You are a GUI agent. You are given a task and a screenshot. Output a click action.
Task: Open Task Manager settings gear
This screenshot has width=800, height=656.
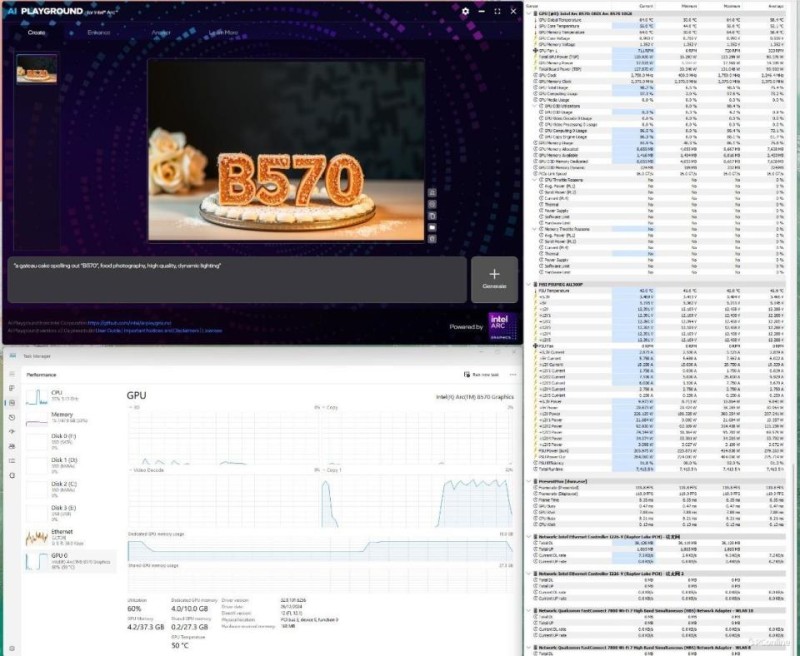pos(9,646)
